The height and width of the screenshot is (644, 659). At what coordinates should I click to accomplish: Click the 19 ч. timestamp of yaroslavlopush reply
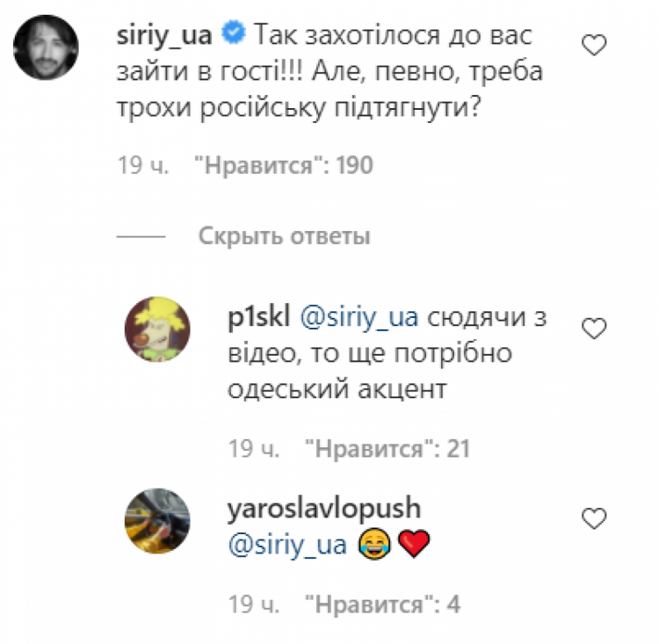click(253, 605)
